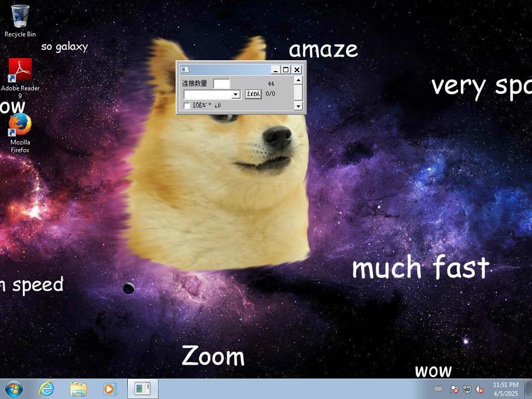Open the on-screen keyboard tray icon
Viewport: 532px width, 399px height.
pyautogui.click(x=438, y=389)
